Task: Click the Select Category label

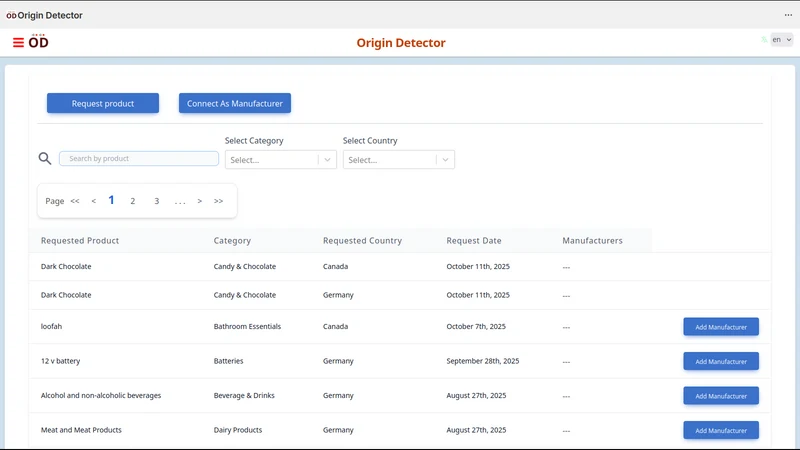Action: click(254, 140)
